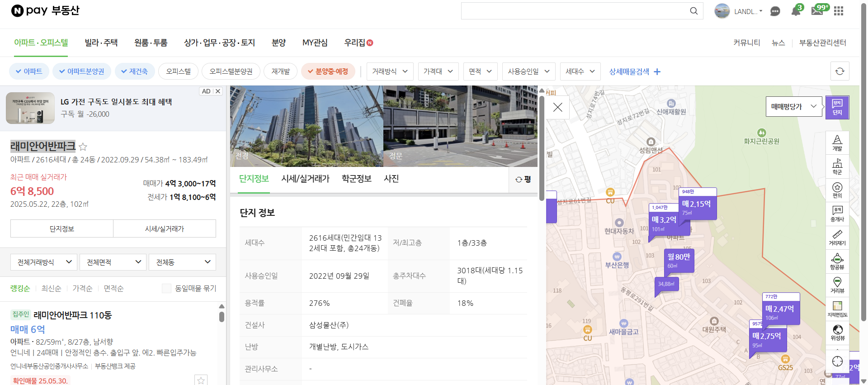
Task: Switch to 위성뷰 map view
Action: tap(837, 333)
